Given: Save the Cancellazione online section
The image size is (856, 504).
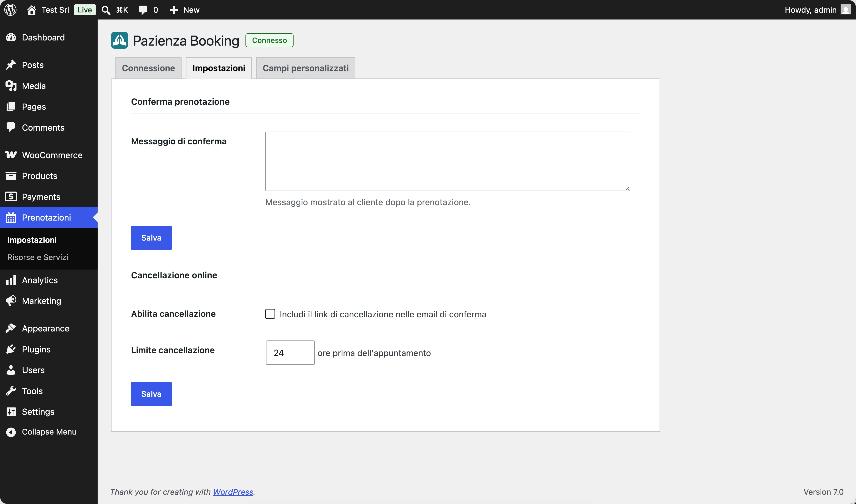Looking at the screenshot, I should [x=151, y=394].
